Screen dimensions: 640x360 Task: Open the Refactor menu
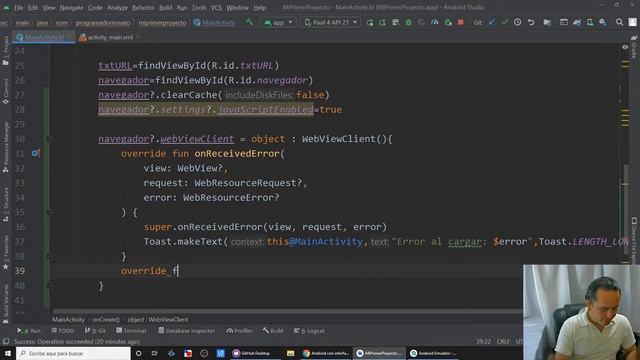click(x=143, y=7)
